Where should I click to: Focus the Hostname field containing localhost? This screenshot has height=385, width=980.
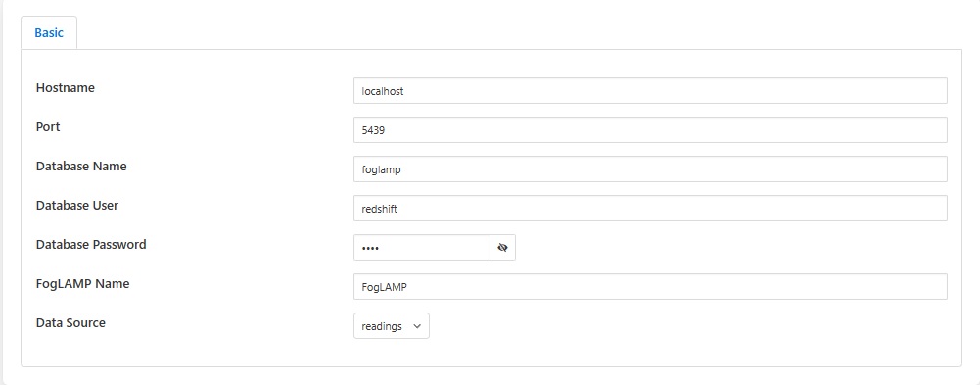pyautogui.click(x=650, y=91)
